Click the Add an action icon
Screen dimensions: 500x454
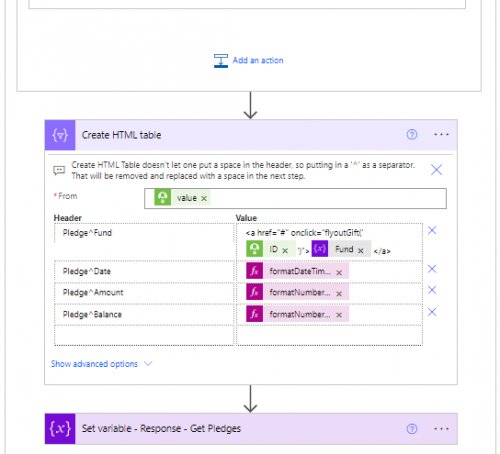point(221,61)
